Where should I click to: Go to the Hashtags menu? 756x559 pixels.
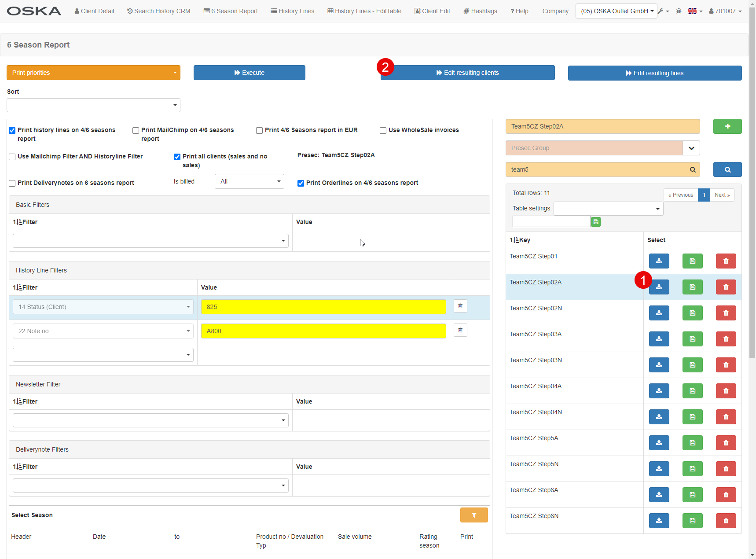[x=480, y=11]
